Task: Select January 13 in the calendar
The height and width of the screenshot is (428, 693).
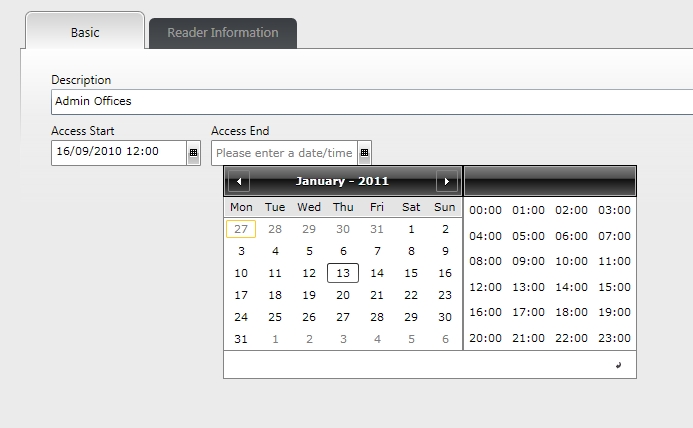Action: point(343,273)
